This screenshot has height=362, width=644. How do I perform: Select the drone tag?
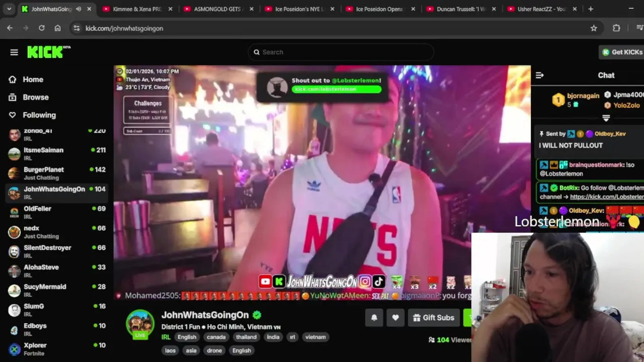[214, 350]
